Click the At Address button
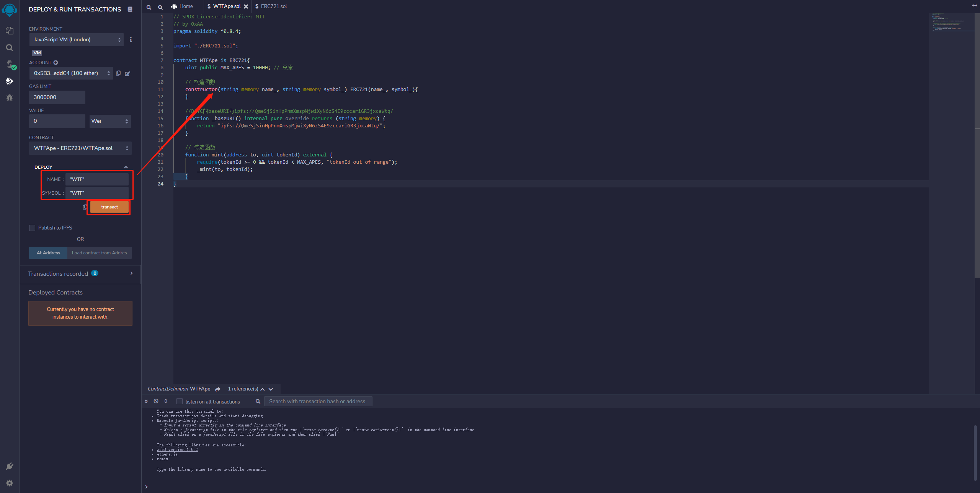 pyautogui.click(x=49, y=252)
